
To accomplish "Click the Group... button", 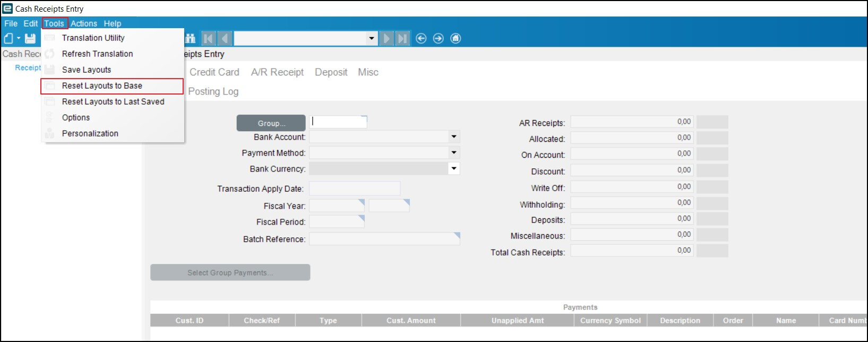I will point(271,123).
